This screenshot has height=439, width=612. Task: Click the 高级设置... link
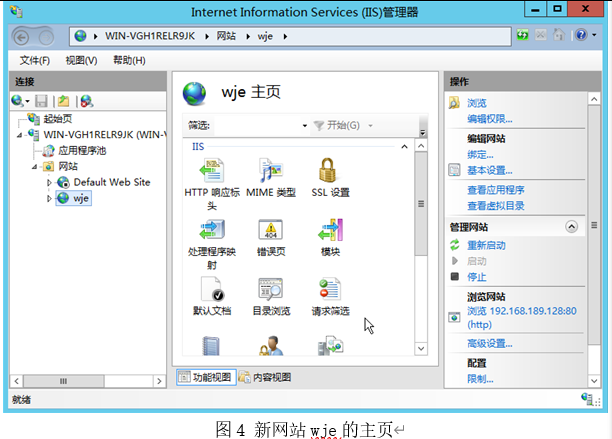coord(490,343)
